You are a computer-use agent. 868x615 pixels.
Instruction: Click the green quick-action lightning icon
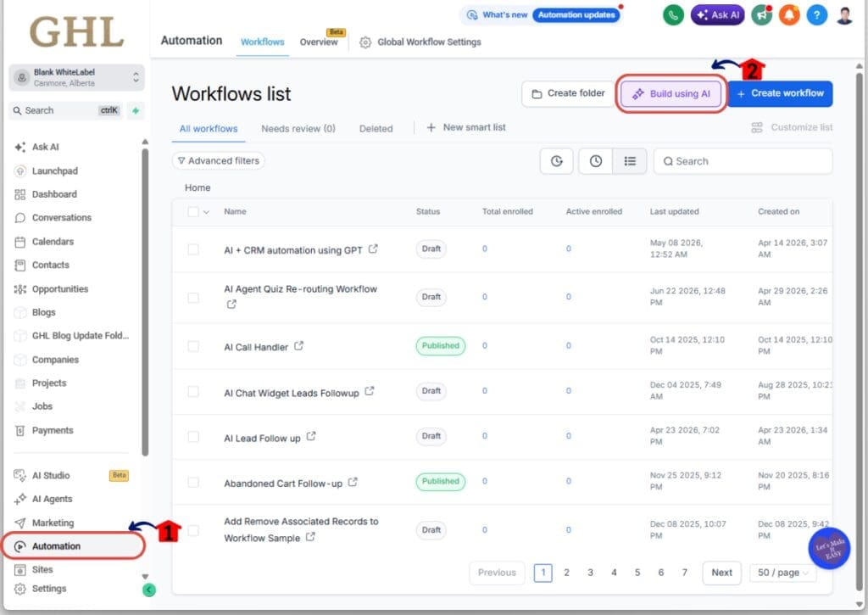point(136,110)
